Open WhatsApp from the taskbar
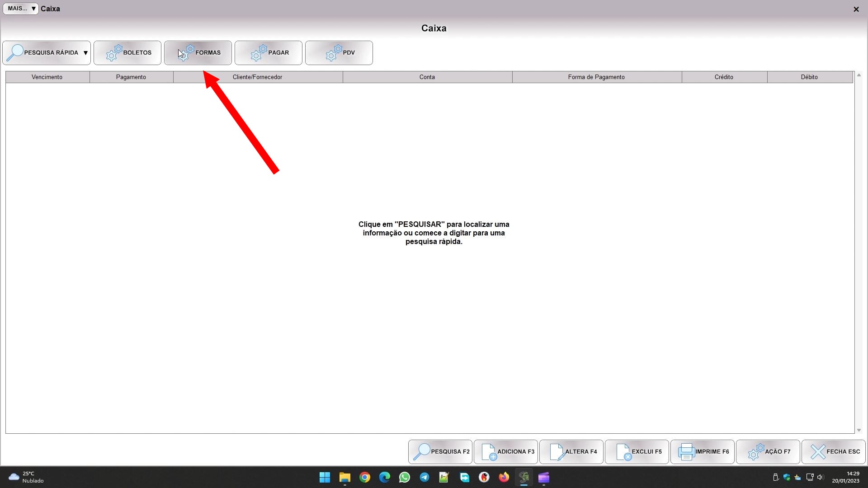This screenshot has width=868, height=488. (405, 477)
